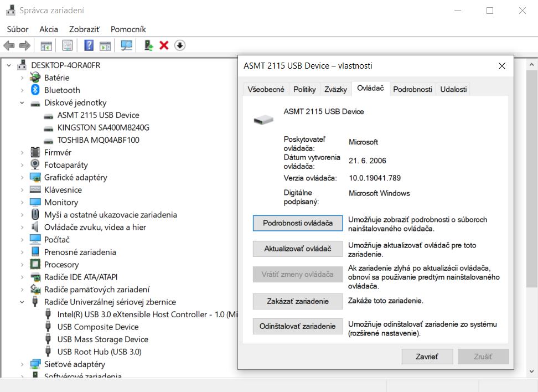Image resolution: width=538 pixels, height=392 pixels.
Task: Select Intel(R) USB 3.0 eXtensible Host Controller
Action: pyautogui.click(x=147, y=314)
